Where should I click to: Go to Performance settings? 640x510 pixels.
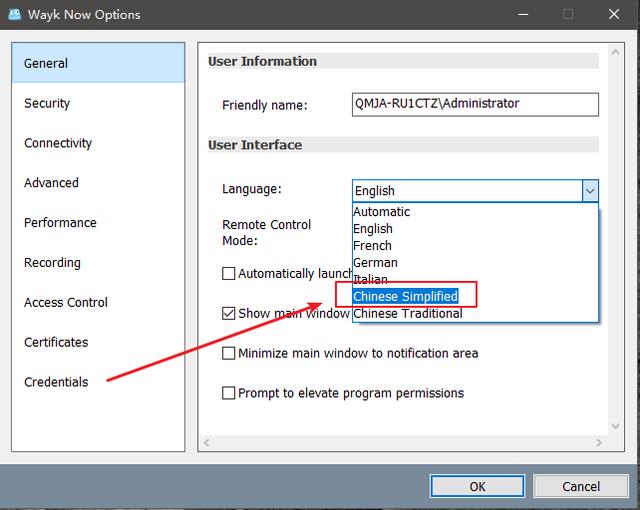click(x=98, y=223)
